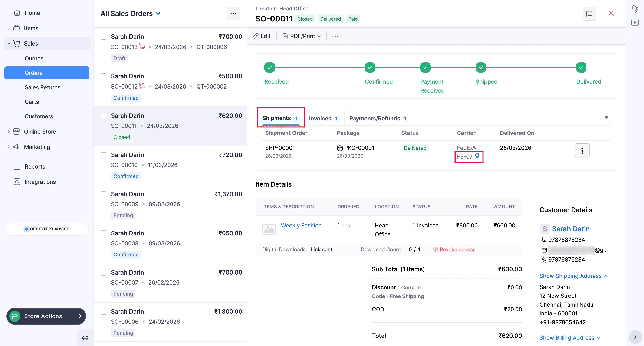Open more actions ellipsis in toolbar

[x=335, y=36]
